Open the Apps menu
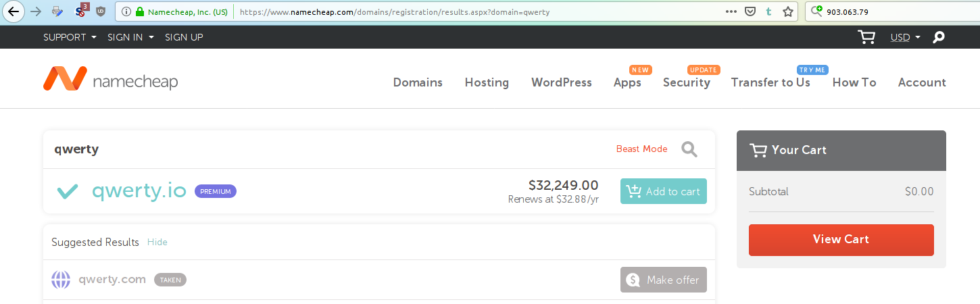 [x=627, y=82]
